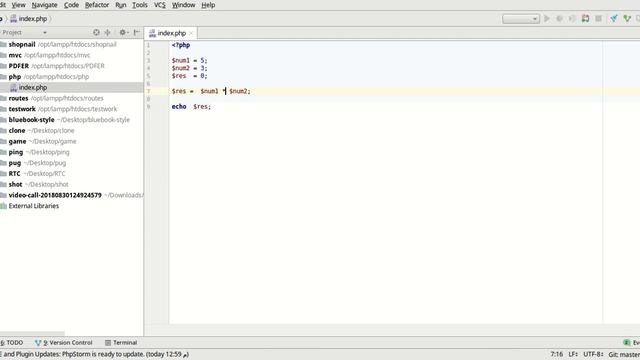Open the Code menu

point(71,5)
